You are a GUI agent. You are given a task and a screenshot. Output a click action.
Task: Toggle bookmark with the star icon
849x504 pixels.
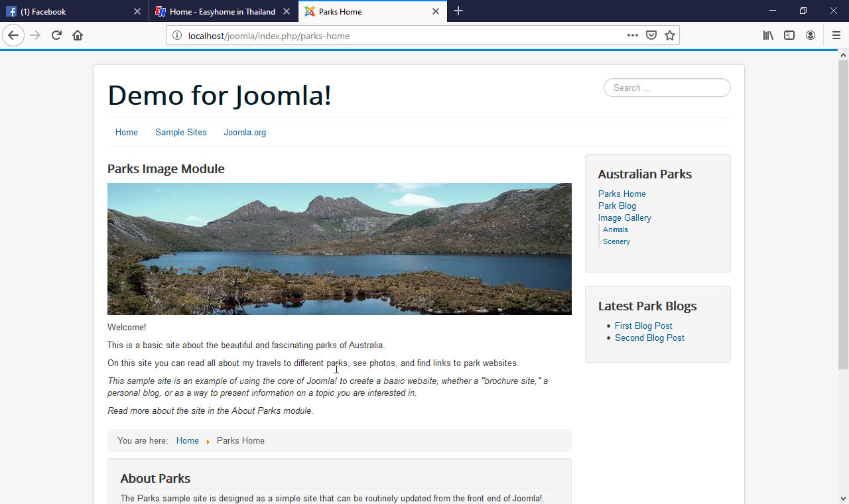670,35
